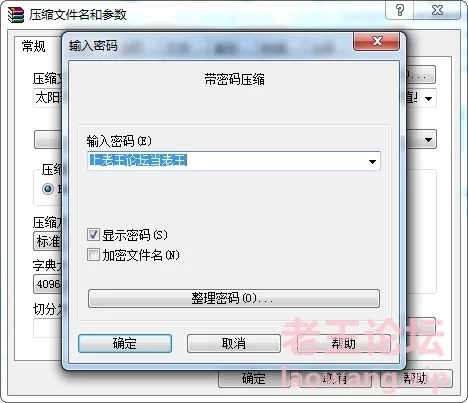Expand the profile dropdown on the right
Viewport: 468px width, 403px height.
[x=428, y=140]
